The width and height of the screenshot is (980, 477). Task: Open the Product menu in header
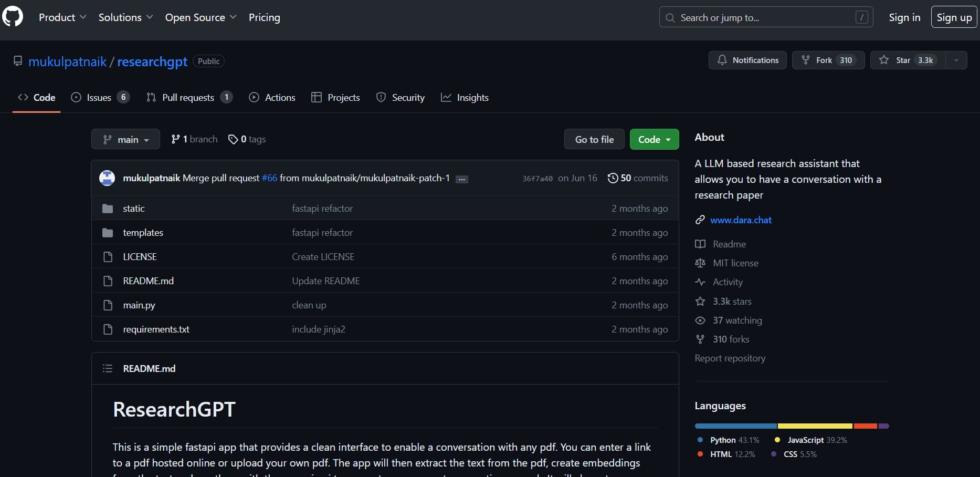62,17
